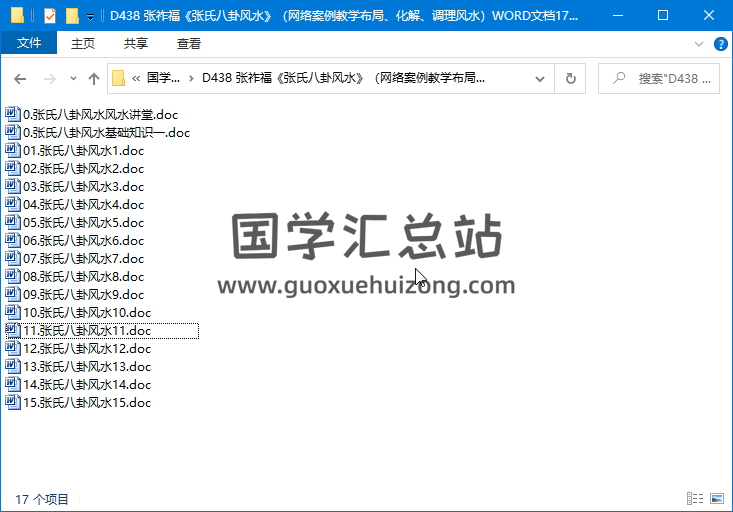
Task: Select file 03.张氏八卦风水3.doc
Action: (75, 187)
